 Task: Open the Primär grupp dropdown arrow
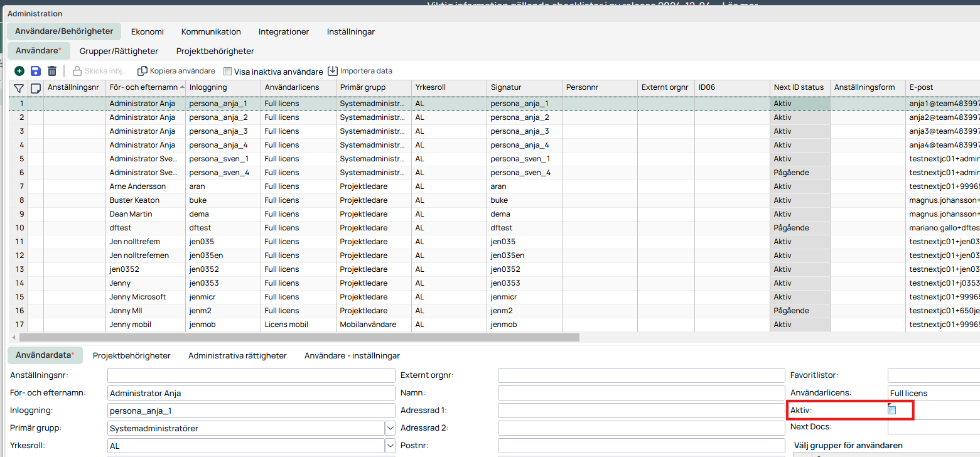pos(389,428)
